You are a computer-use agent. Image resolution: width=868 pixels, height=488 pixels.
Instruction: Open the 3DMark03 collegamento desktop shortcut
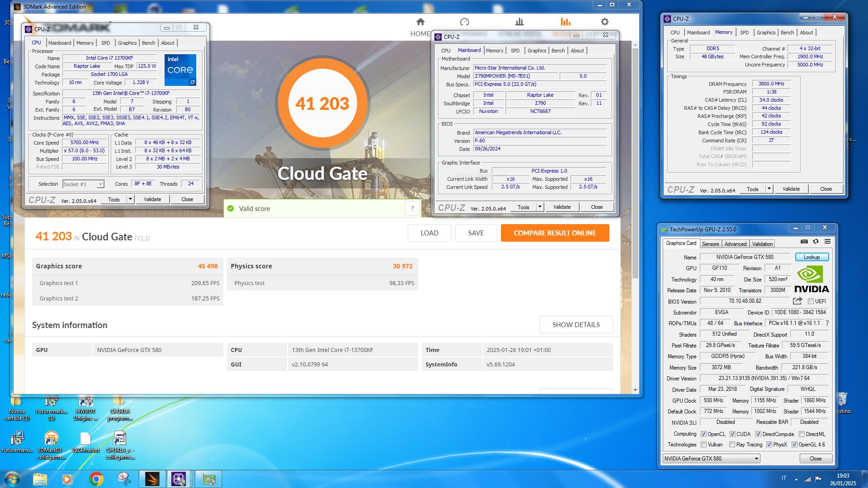pos(51,446)
